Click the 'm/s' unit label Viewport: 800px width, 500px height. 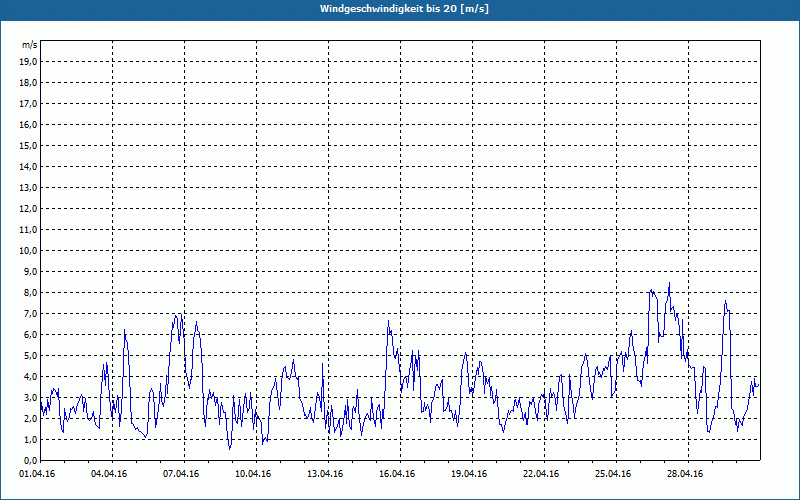pyautogui.click(x=29, y=45)
